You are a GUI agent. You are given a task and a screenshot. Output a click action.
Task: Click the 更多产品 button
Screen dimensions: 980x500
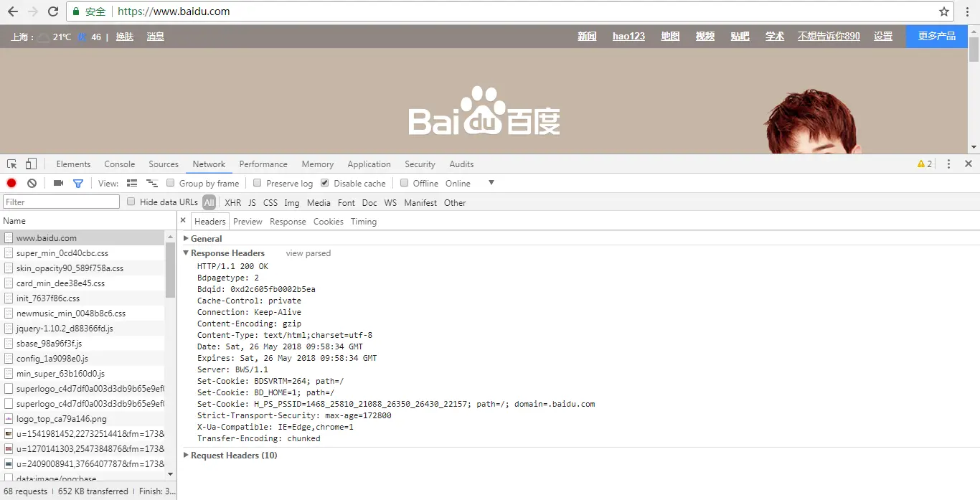(x=937, y=36)
